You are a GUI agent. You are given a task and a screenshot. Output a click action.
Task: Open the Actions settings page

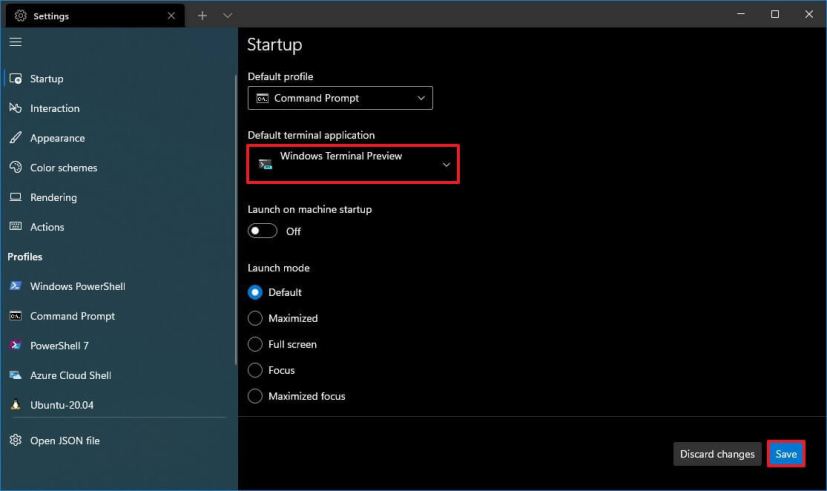(118, 227)
